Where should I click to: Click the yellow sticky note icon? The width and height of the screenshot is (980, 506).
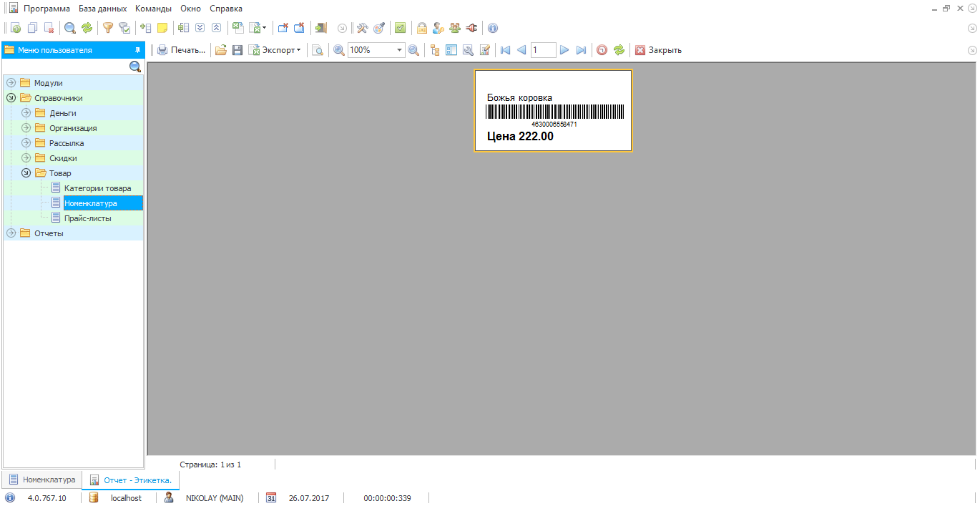(x=162, y=29)
